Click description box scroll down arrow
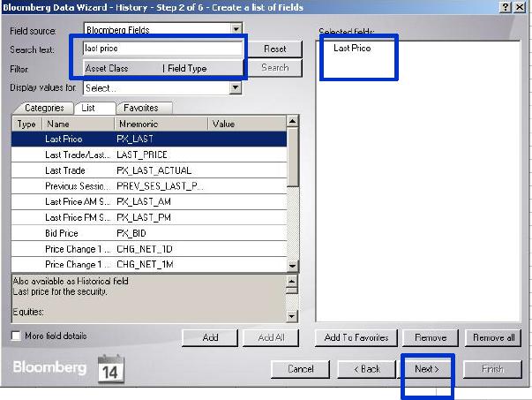Viewport: 532px width, 400px height. (292, 316)
